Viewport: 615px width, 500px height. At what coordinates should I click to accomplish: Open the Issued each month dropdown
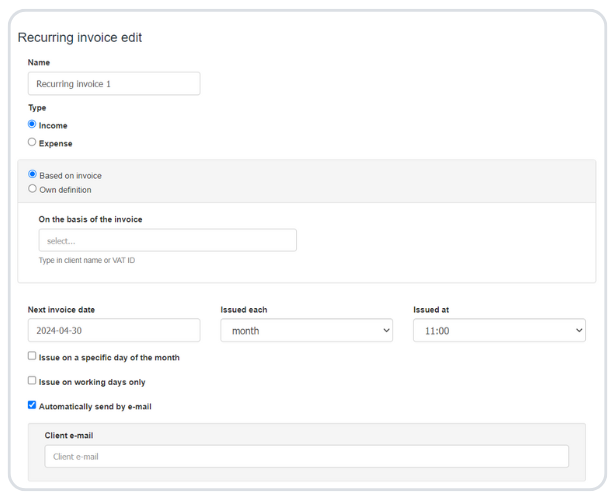point(305,330)
